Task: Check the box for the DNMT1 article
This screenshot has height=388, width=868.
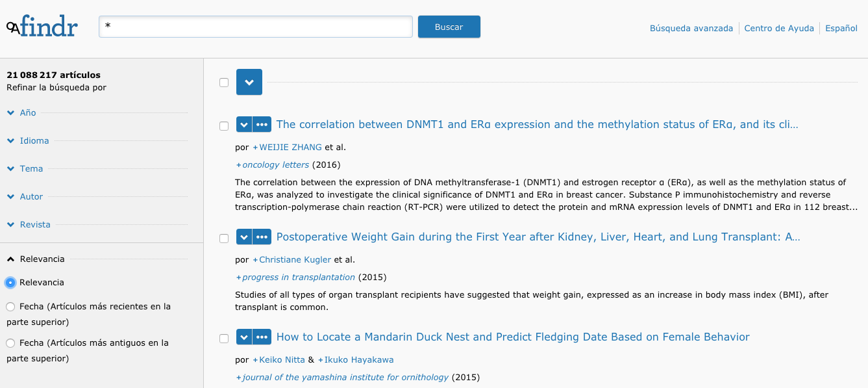Action: point(224,126)
